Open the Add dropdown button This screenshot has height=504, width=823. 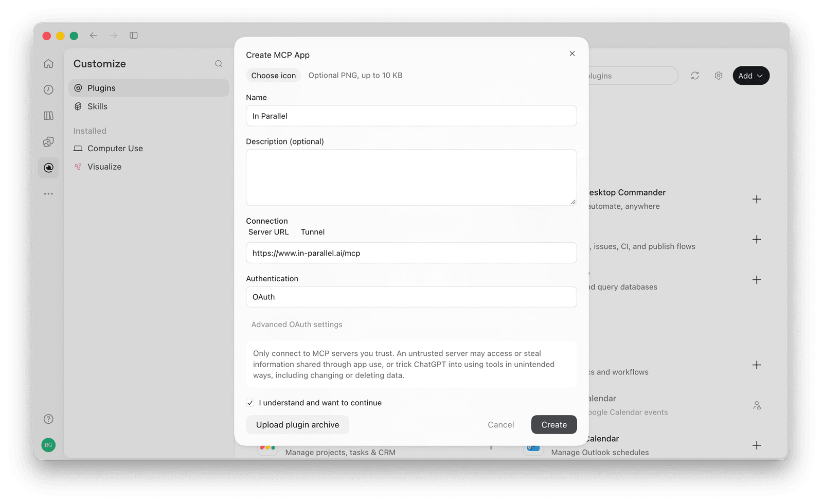pos(751,76)
